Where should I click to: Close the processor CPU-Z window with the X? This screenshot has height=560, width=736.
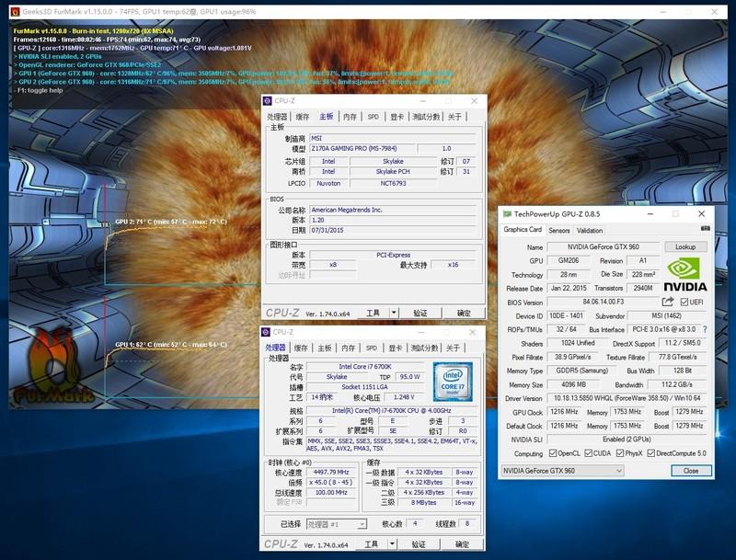click(x=472, y=332)
